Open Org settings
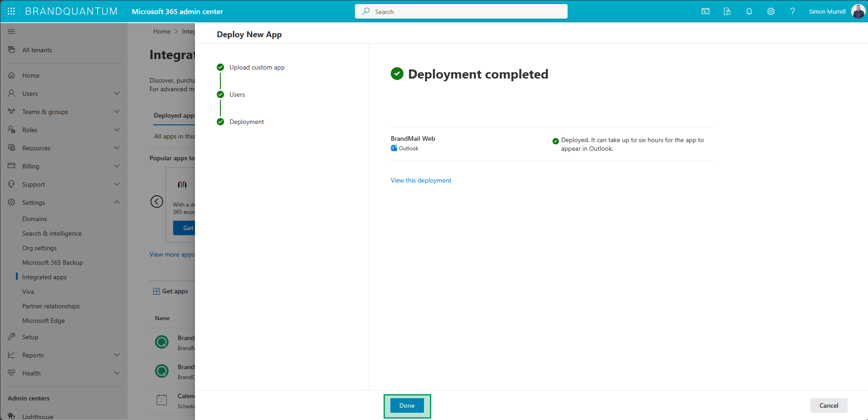The height and width of the screenshot is (420, 868). pos(40,248)
